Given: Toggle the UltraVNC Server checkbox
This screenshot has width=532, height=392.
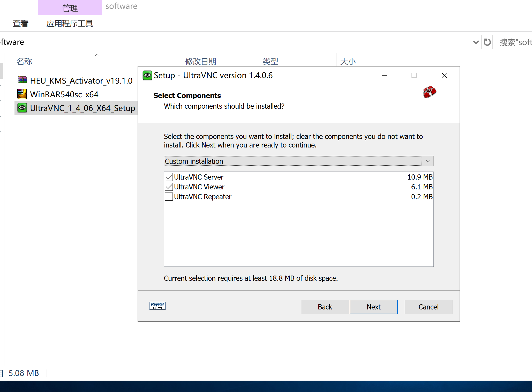Looking at the screenshot, I should [169, 177].
